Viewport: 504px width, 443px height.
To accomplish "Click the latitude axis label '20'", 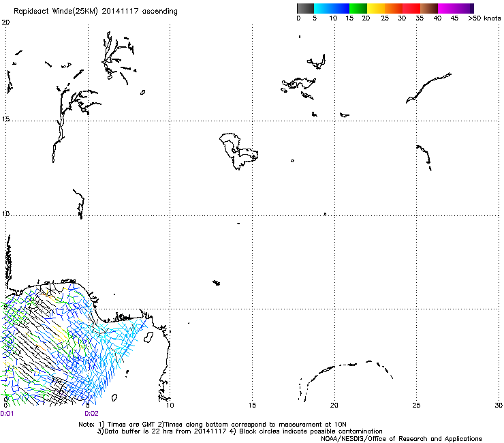I will coord(5,22).
